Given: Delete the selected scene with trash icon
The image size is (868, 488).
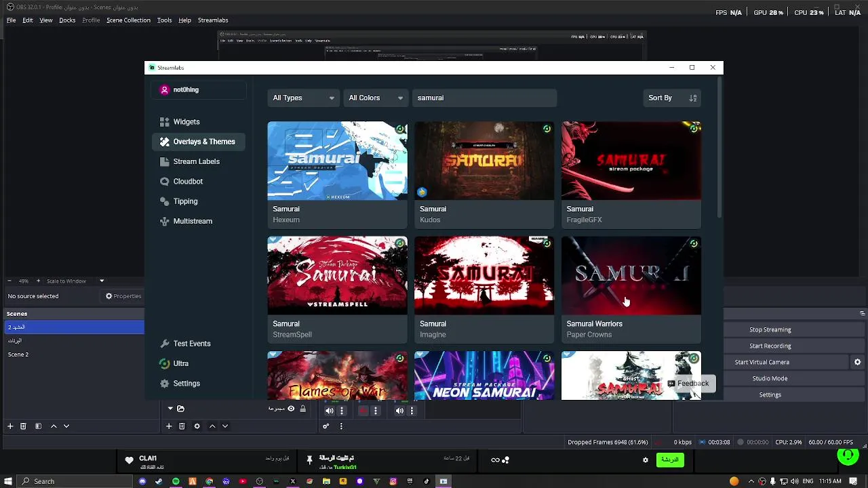Looking at the screenshot, I should coord(23,426).
